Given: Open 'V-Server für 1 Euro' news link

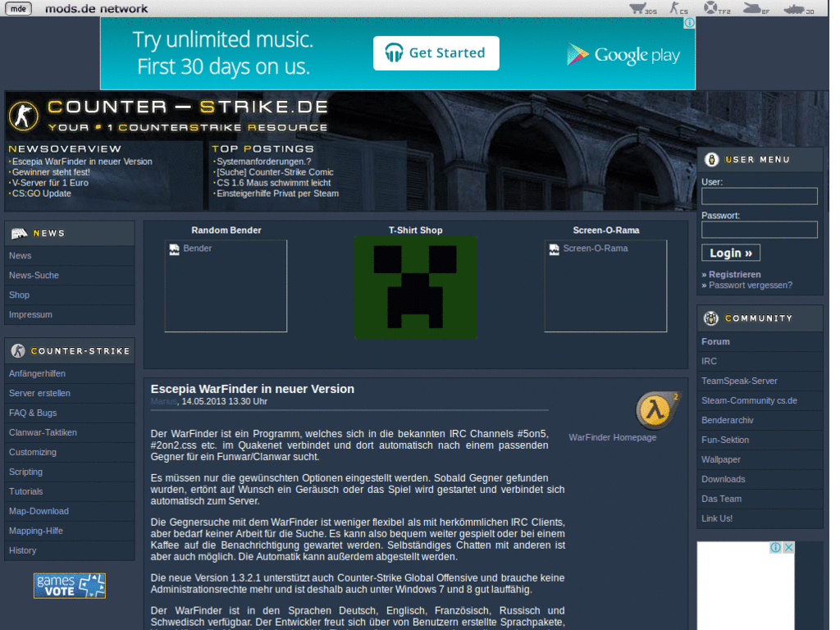Looking at the screenshot, I should [x=50, y=183].
